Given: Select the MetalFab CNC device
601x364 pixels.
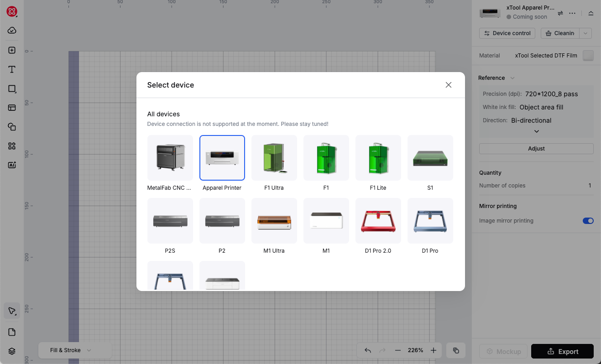Looking at the screenshot, I should pyautogui.click(x=170, y=158).
